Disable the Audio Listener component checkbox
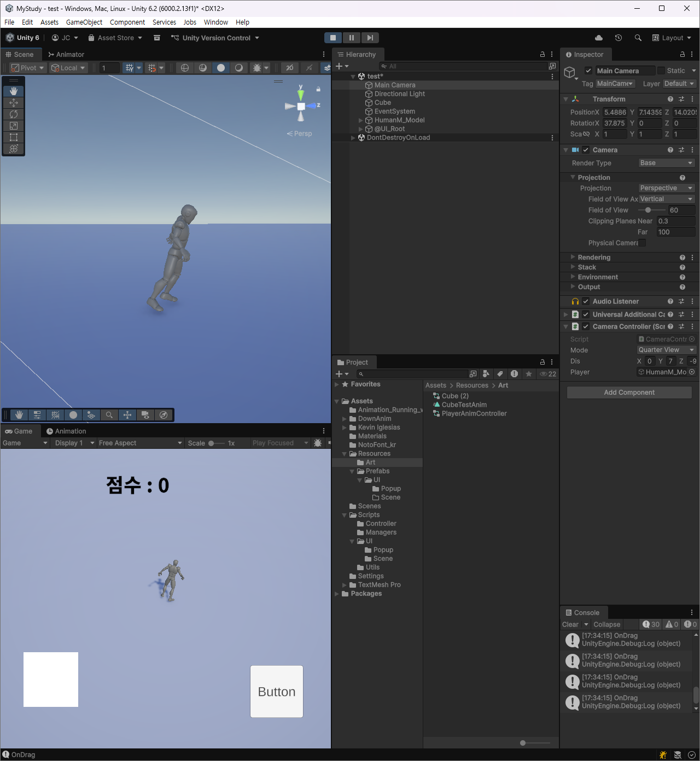 (x=586, y=301)
